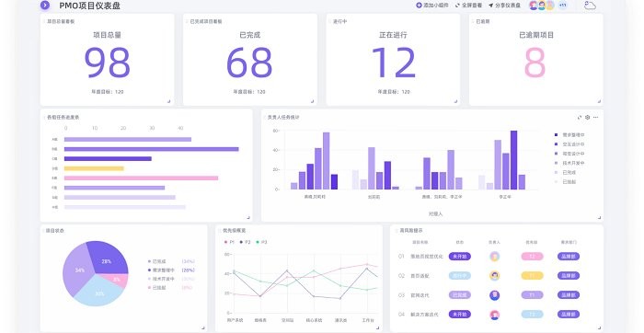Open the owner avatar in row 04
The image size is (644, 333).
pyautogui.click(x=495, y=315)
